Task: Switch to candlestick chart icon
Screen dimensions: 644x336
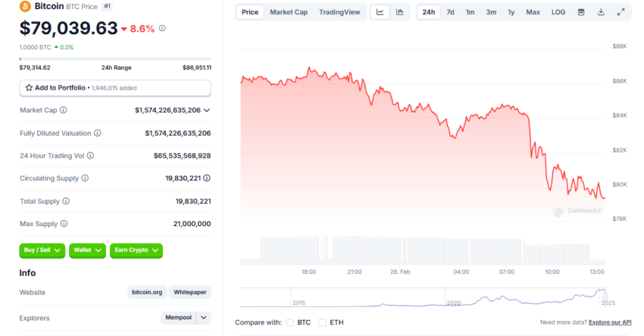Action: (399, 12)
